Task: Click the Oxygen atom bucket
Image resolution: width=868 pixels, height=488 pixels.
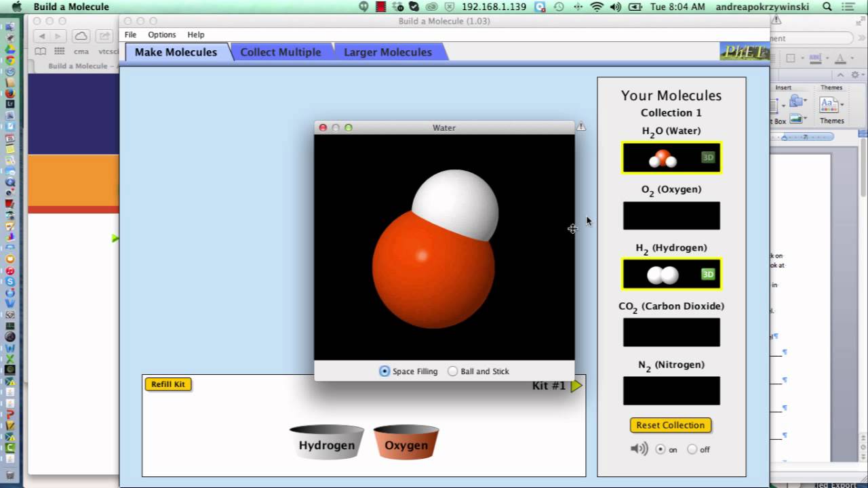Action: pos(406,442)
